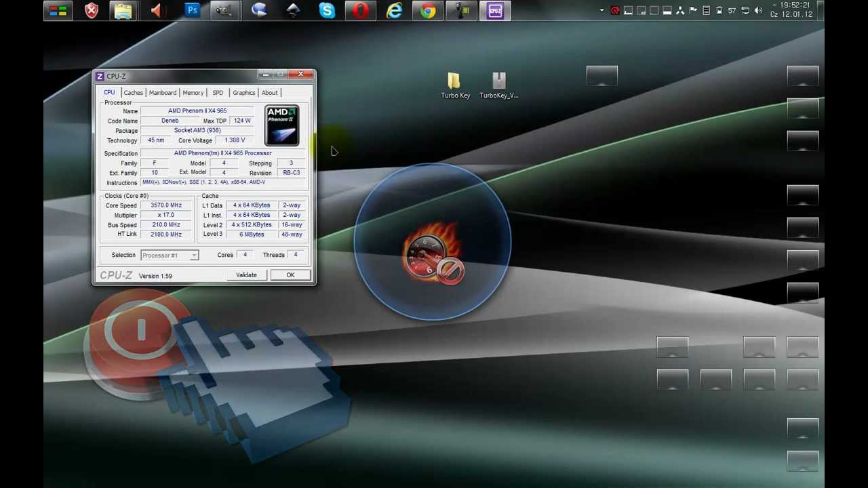868x488 pixels.
Task: Open the Mainboard tab
Action: point(163,93)
